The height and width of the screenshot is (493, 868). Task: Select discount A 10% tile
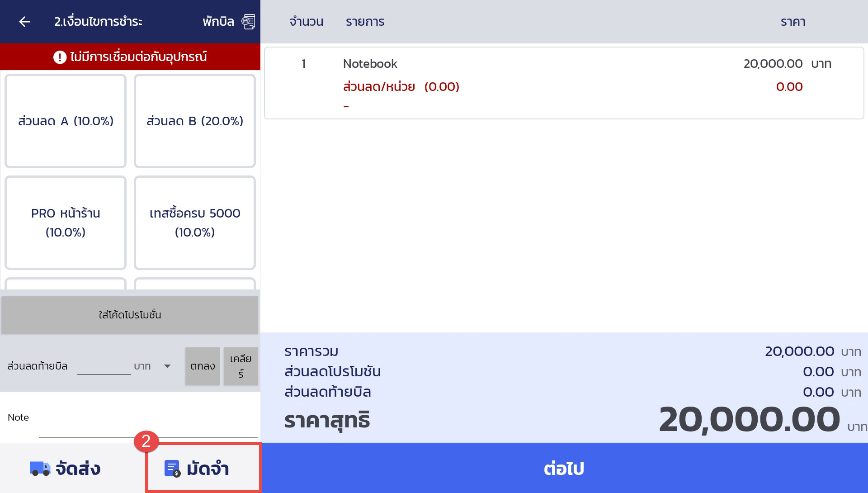tap(66, 121)
